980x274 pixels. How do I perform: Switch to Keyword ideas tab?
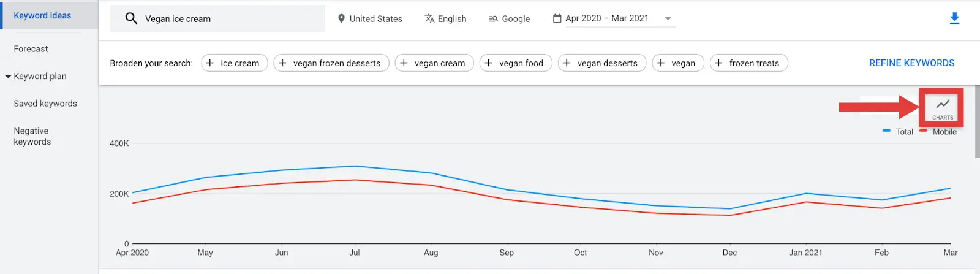pos(42,15)
